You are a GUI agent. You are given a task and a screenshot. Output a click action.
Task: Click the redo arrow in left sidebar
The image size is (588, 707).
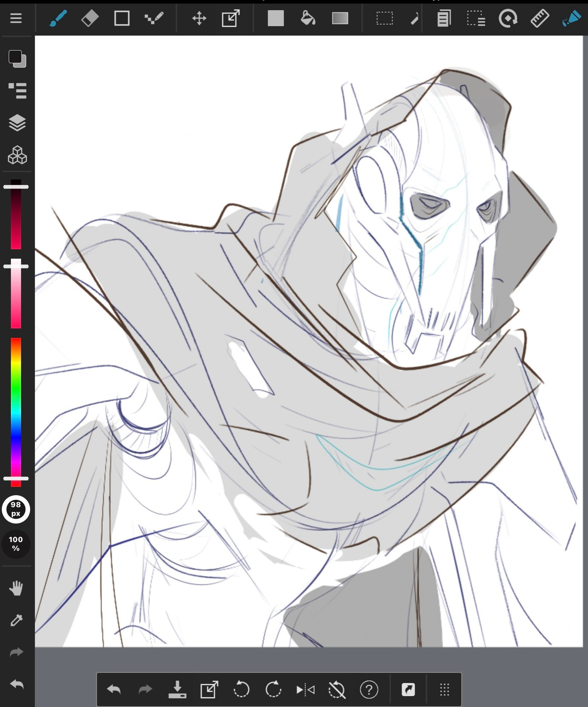tap(16, 653)
